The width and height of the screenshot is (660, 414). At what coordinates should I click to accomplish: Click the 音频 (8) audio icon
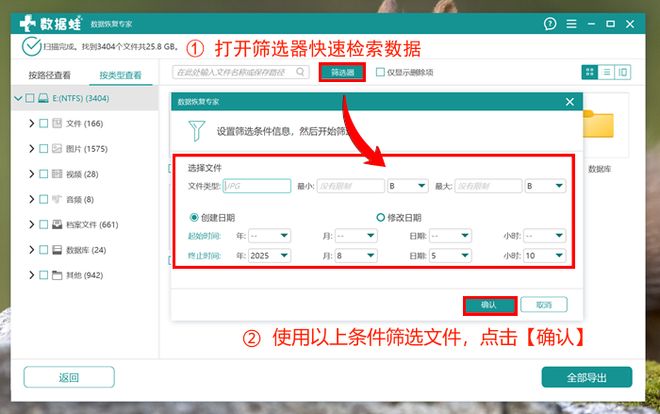pyautogui.click(x=57, y=199)
